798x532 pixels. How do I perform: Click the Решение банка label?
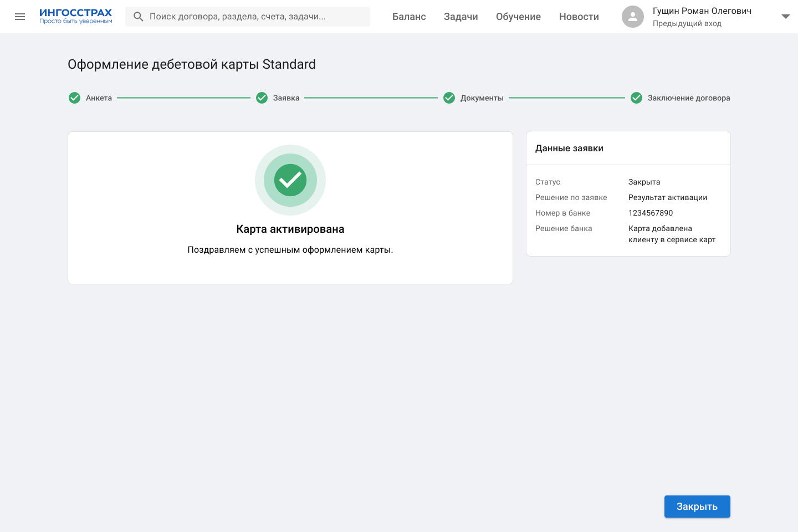pyautogui.click(x=564, y=228)
